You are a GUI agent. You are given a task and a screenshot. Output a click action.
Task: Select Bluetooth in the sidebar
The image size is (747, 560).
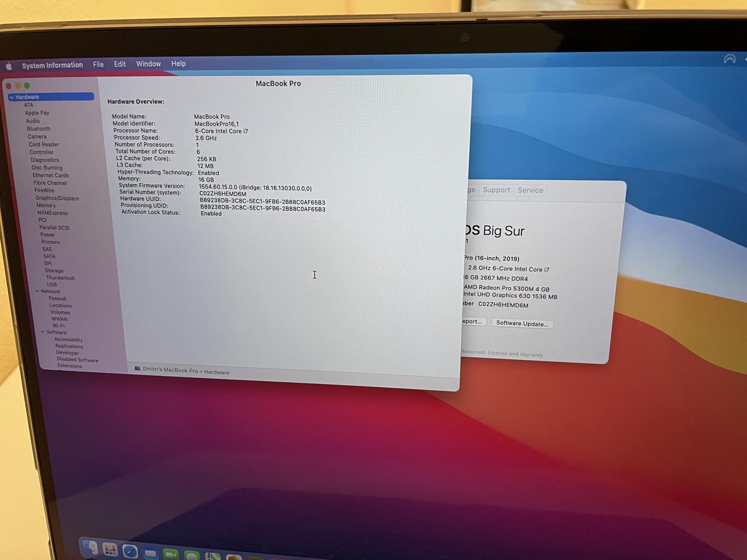point(39,129)
